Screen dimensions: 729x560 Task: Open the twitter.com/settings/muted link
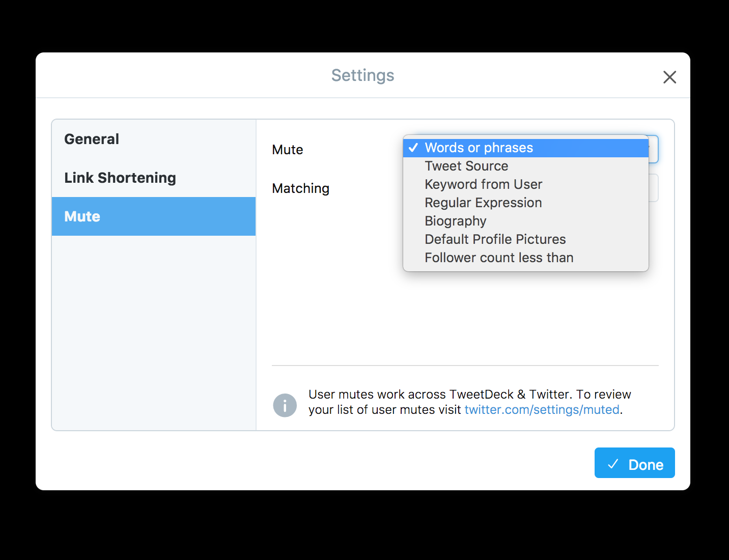(542, 410)
